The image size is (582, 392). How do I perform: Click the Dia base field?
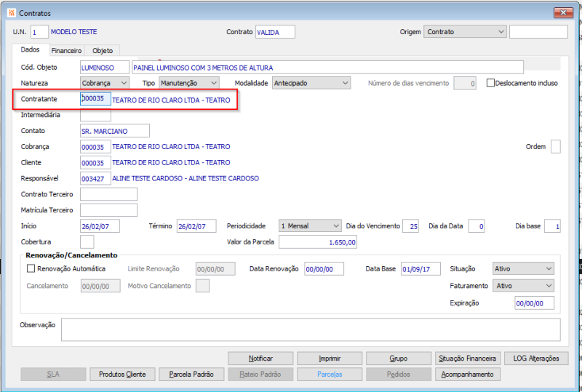coord(552,226)
